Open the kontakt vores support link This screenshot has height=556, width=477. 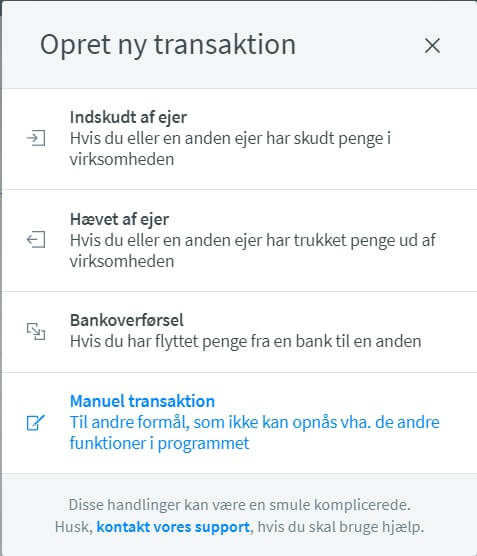[x=173, y=527]
